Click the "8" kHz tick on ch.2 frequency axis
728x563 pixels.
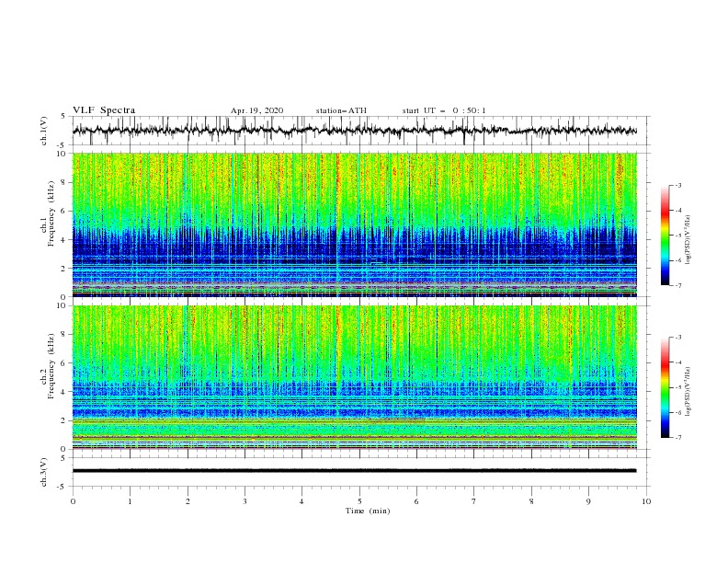pos(64,335)
